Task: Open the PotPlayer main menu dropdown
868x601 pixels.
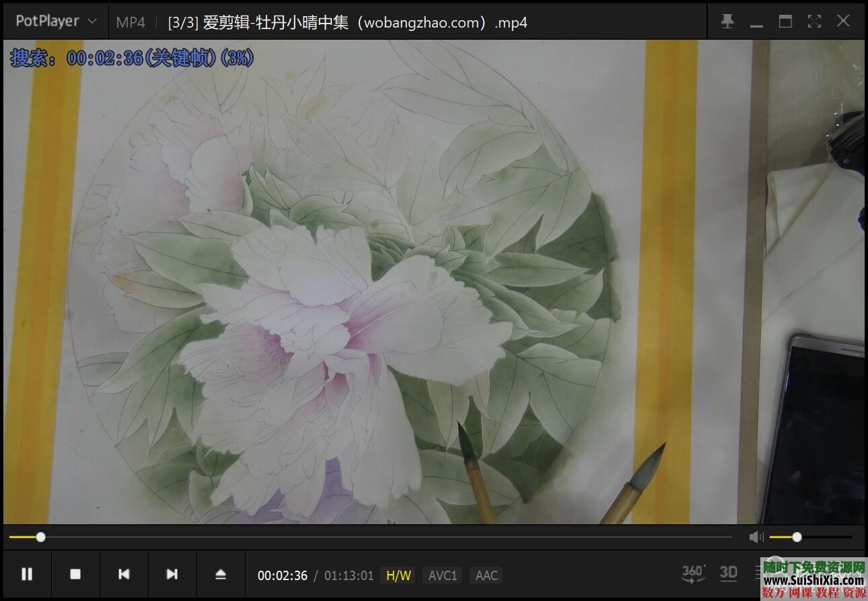Action: [56, 22]
